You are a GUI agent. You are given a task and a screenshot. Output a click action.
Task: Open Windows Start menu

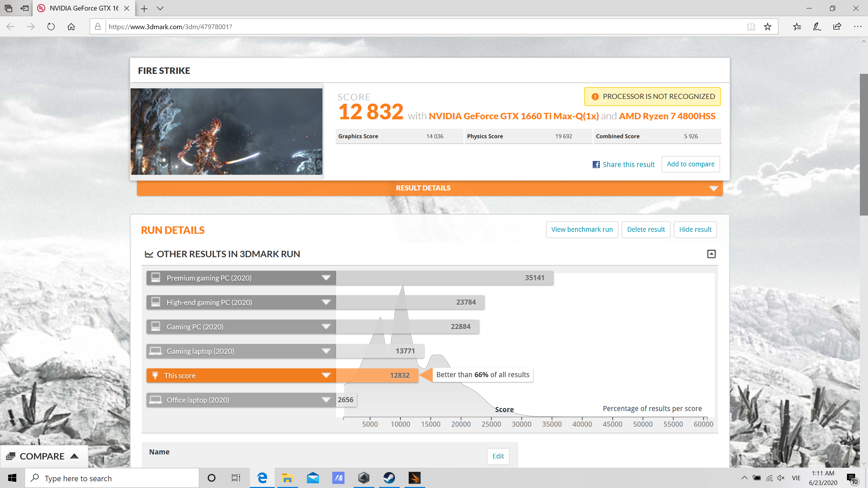click(12, 478)
